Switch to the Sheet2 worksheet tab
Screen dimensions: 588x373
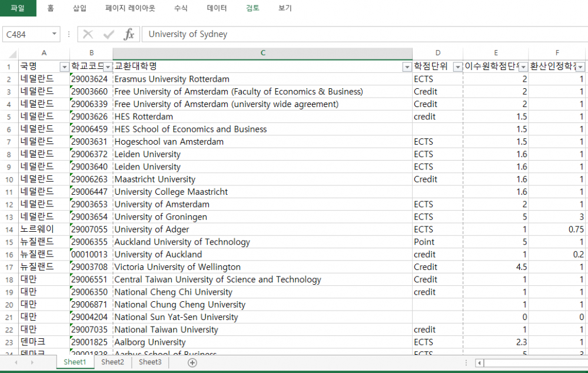tap(112, 362)
